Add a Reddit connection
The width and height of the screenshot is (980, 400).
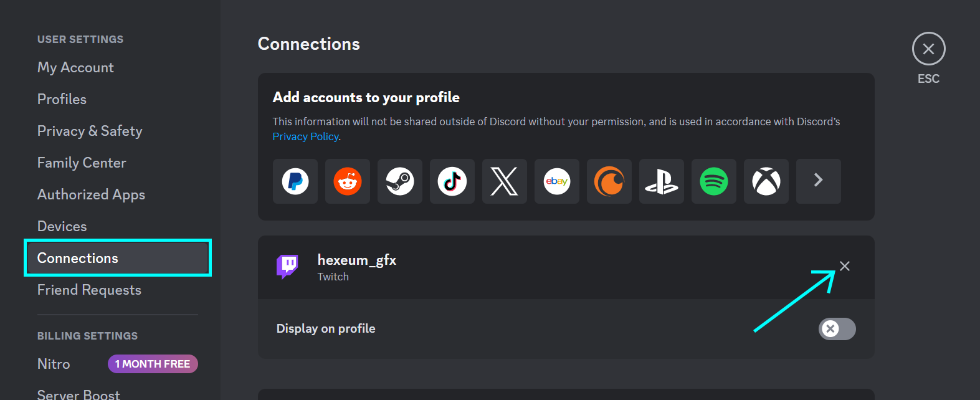[x=347, y=181]
